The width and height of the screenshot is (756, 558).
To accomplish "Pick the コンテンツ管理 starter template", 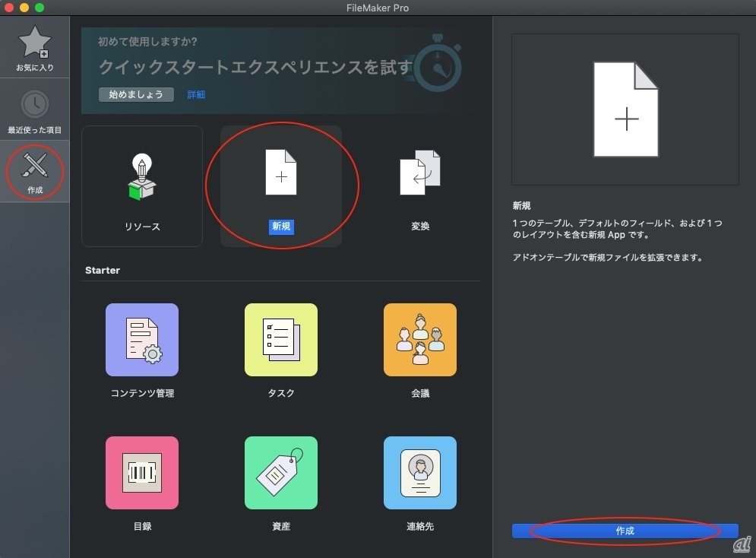I will [x=142, y=340].
